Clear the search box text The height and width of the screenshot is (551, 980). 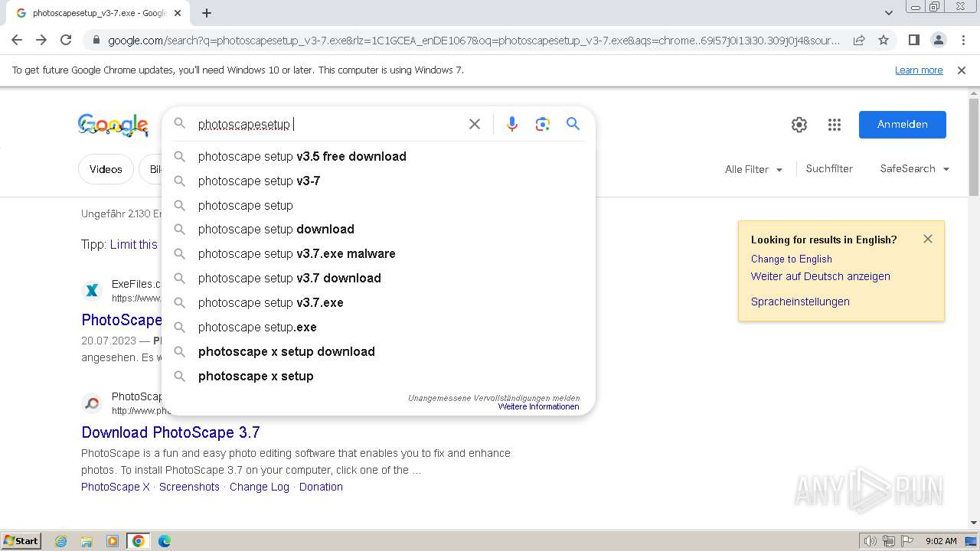tap(475, 124)
